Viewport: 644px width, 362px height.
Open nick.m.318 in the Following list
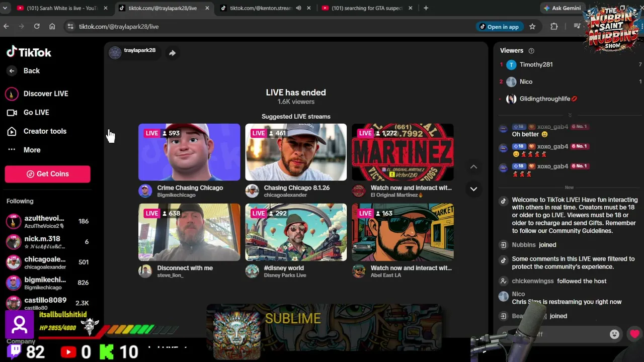pos(48,242)
